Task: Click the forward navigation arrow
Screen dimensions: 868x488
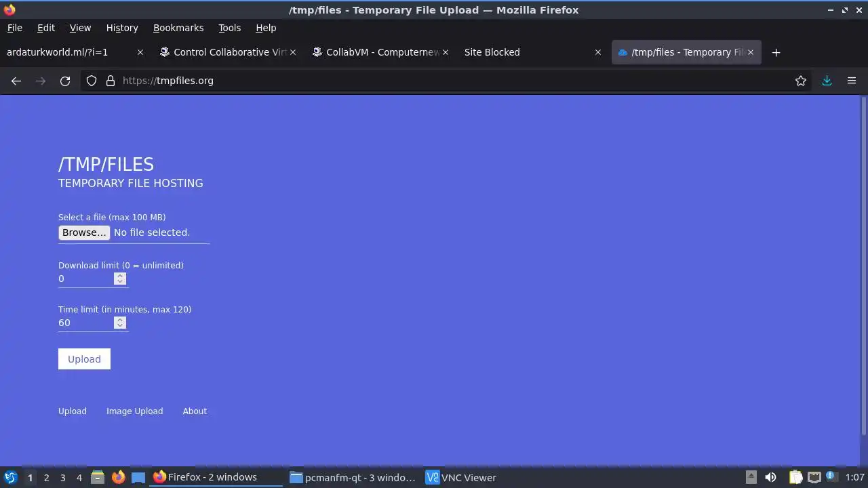Action: (41, 81)
